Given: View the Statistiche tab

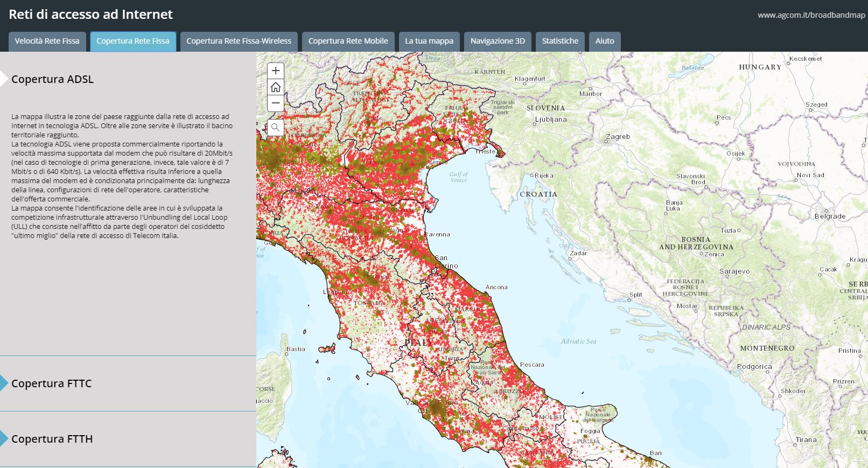Looking at the screenshot, I should click(x=560, y=41).
